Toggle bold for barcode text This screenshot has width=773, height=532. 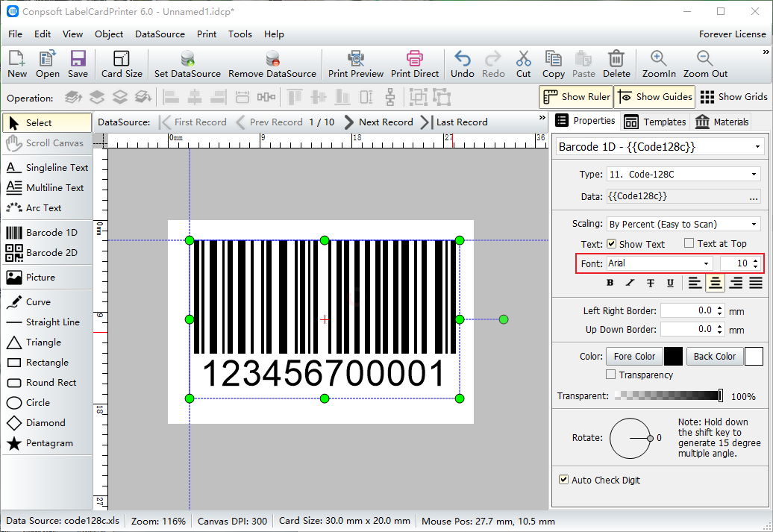(610, 283)
